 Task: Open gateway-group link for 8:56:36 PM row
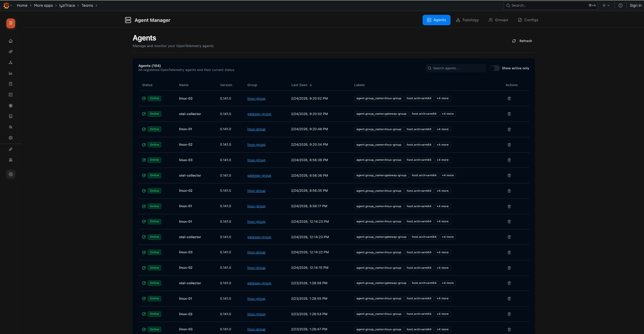(x=259, y=176)
